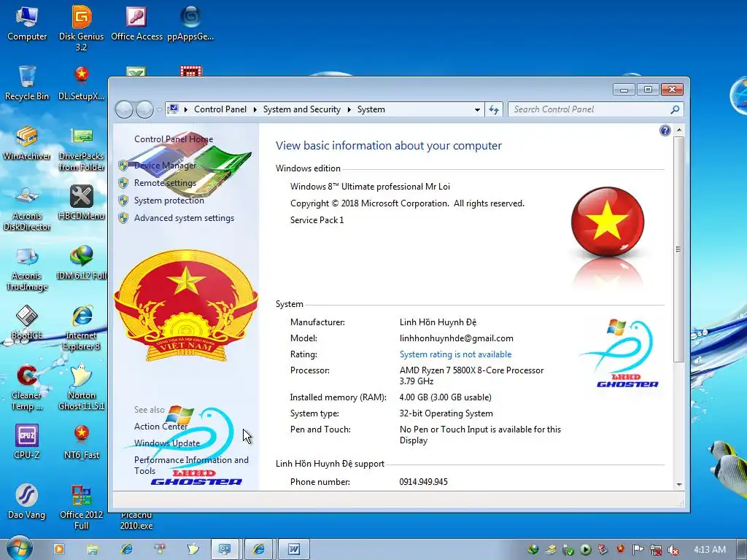The image size is (747, 560).
Task: Click the Forward navigation button
Action: tap(144, 109)
